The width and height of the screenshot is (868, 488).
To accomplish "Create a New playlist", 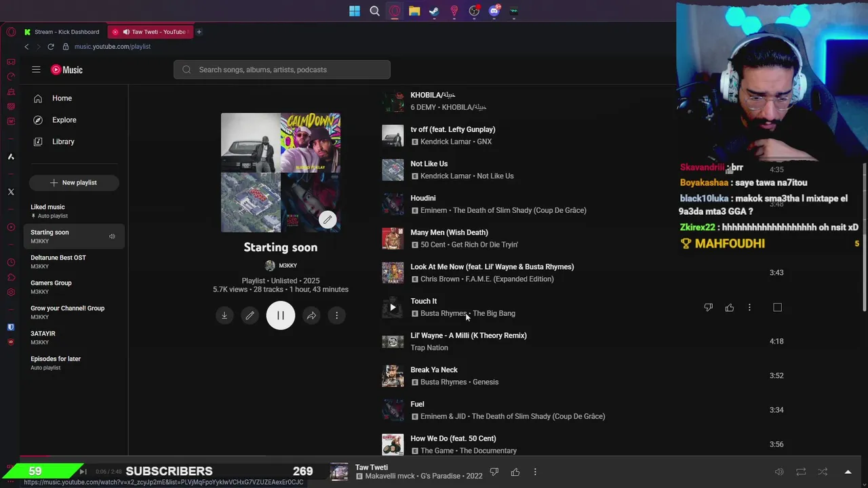I will click(x=74, y=182).
